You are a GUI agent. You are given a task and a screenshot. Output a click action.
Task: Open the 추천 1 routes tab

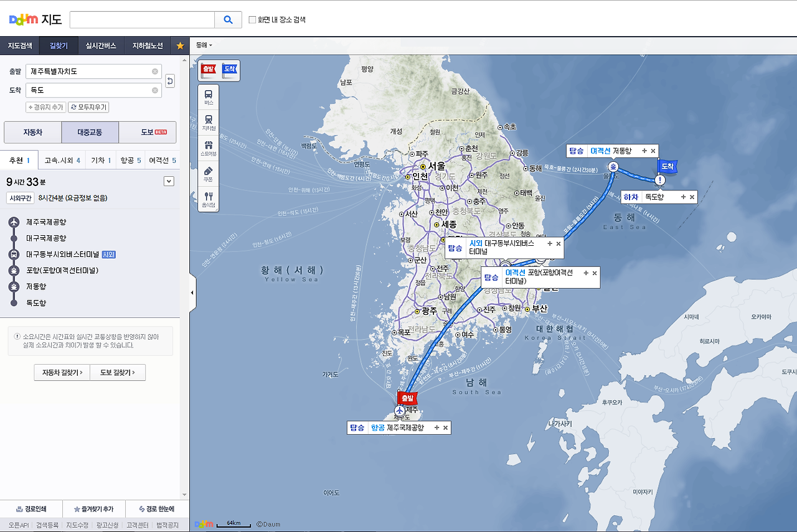point(19,161)
